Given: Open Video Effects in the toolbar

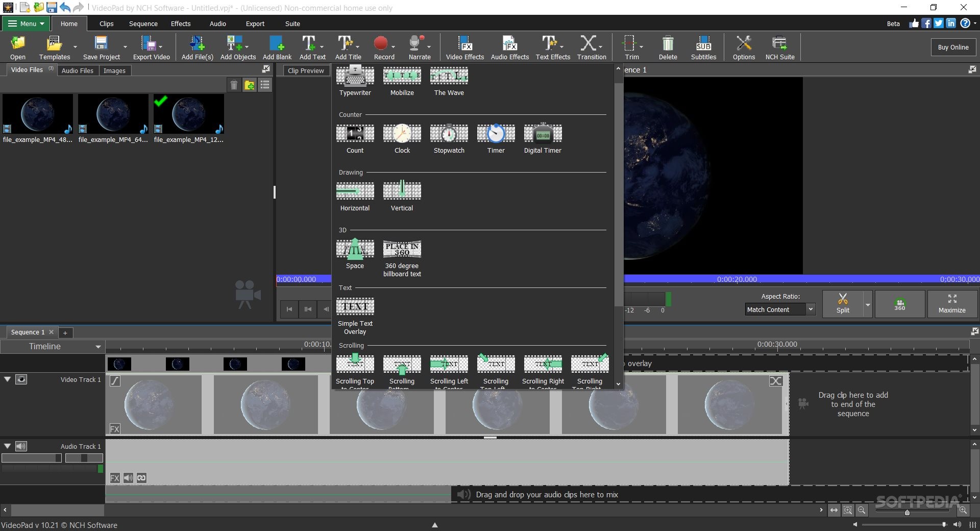Looking at the screenshot, I should 464,47.
